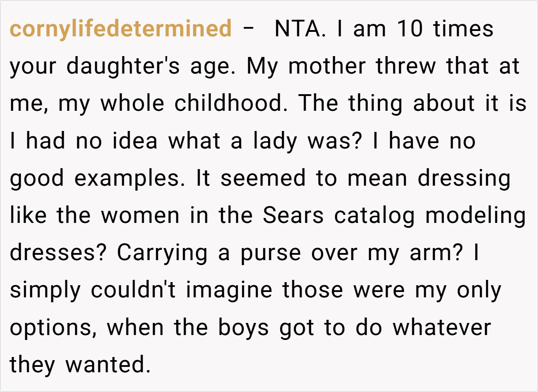Click the word "Sears" in the comment
This screenshot has width=538, height=392.
(x=293, y=216)
